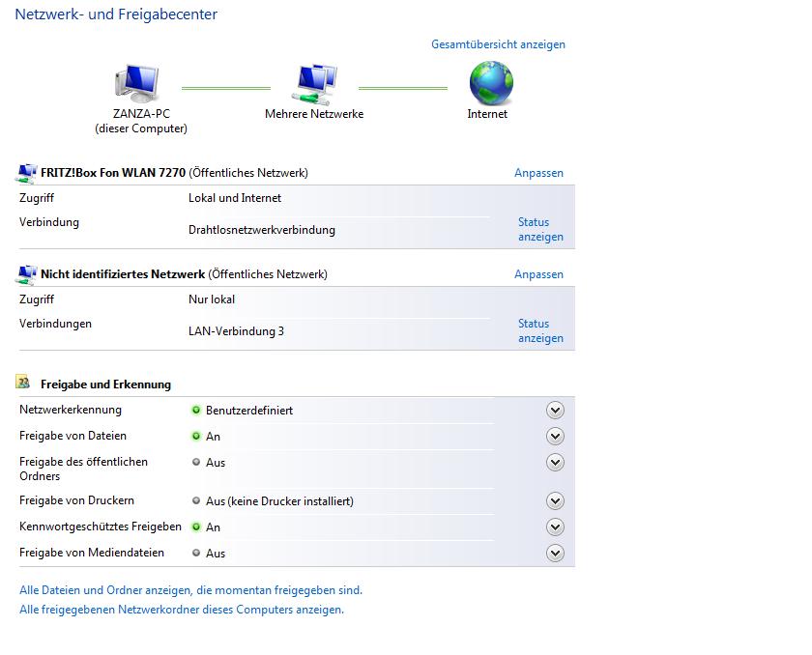Open Gesamtübersicht anzeigen link
Viewport: 812px width, 655px height.
(x=498, y=44)
